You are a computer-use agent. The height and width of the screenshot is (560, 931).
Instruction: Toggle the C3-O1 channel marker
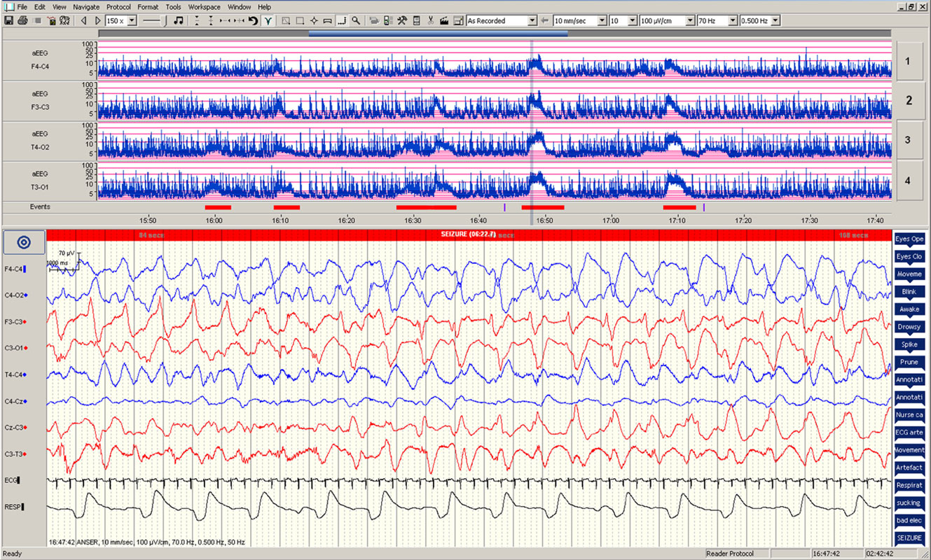26,348
